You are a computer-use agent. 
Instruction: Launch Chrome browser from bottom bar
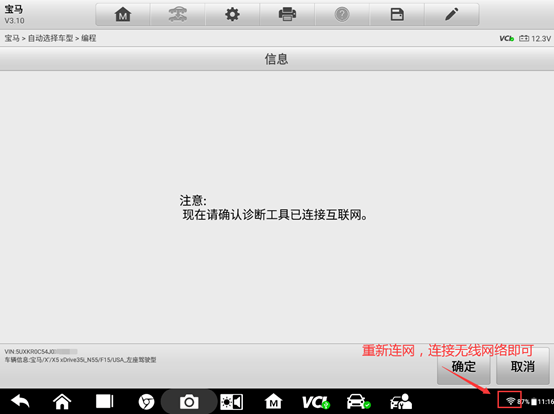point(146,402)
